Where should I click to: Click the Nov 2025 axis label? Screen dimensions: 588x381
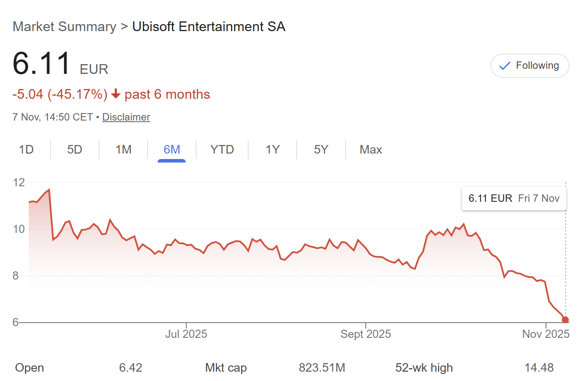tap(546, 334)
